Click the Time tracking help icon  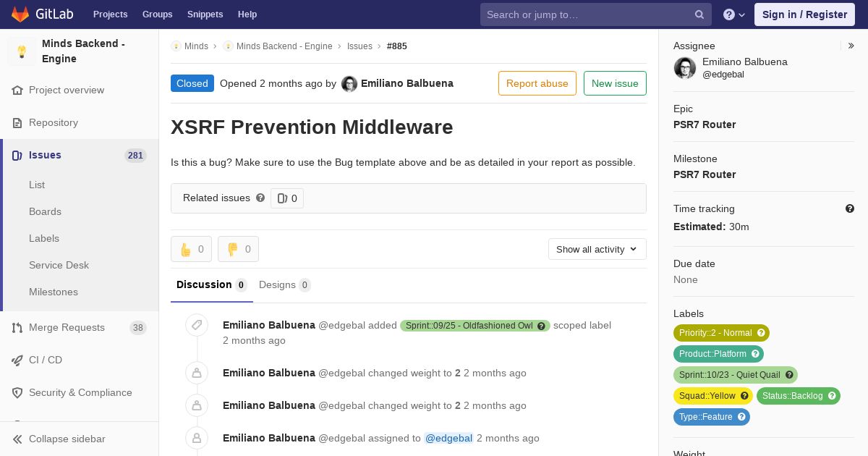(850, 208)
